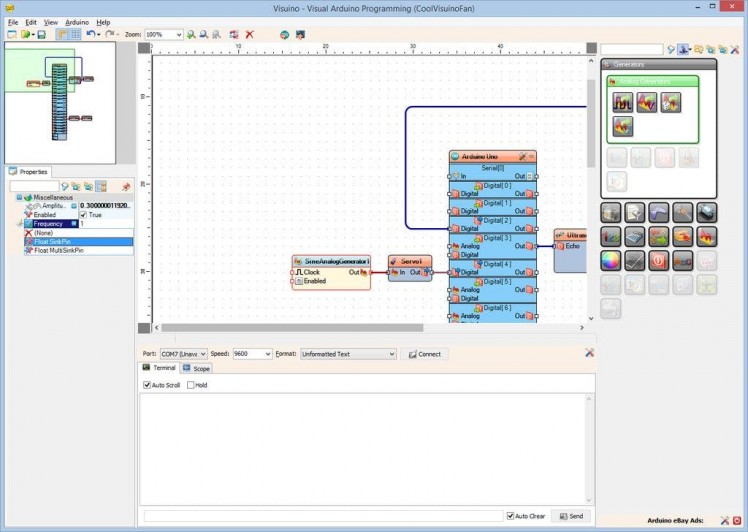Click the Undo arrow icon
The image size is (748, 532).
(90, 34)
